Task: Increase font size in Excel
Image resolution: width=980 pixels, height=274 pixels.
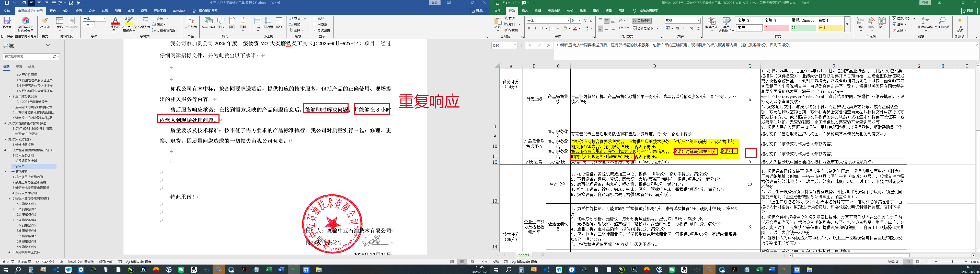Action: click(585, 20)
